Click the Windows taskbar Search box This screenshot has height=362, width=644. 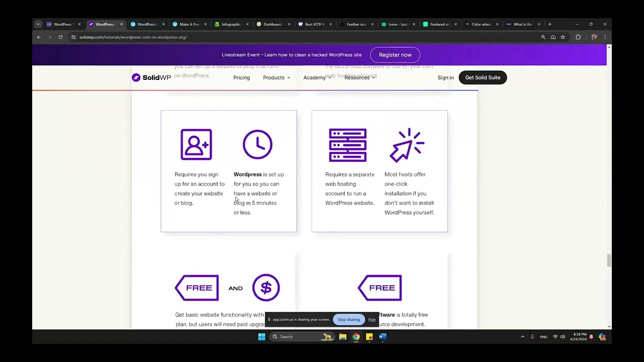[x=302, y=337]
